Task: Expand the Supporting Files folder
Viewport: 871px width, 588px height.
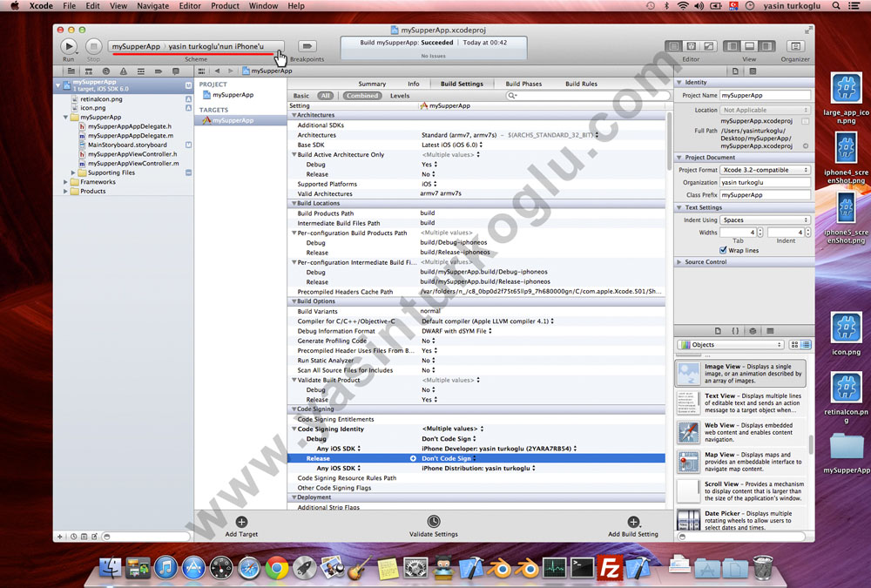Action: (x=73, y=172)
